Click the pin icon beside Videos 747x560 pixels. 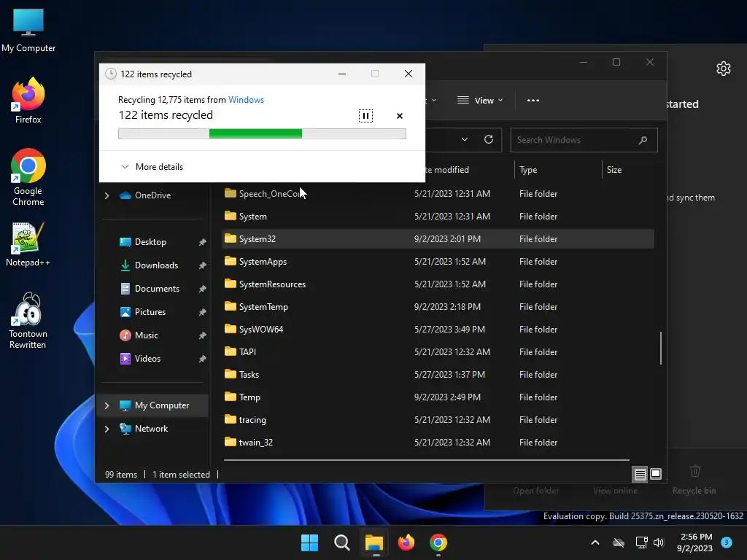tap(202, 359)
